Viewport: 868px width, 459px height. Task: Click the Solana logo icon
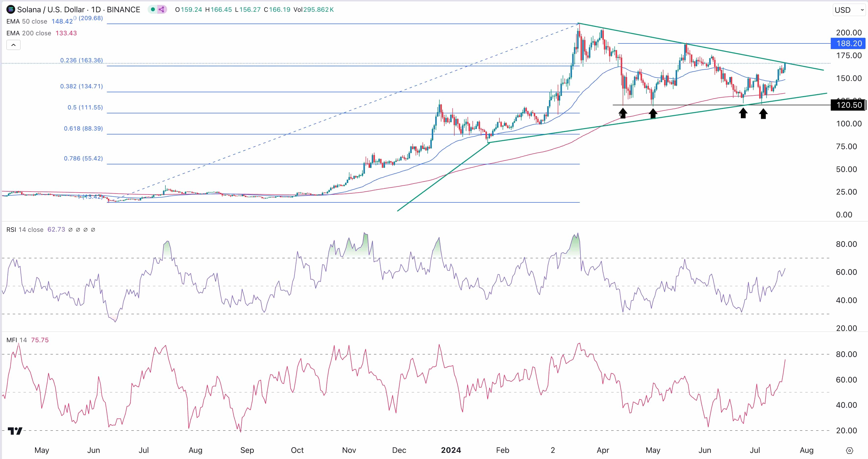tap(11, 9)
